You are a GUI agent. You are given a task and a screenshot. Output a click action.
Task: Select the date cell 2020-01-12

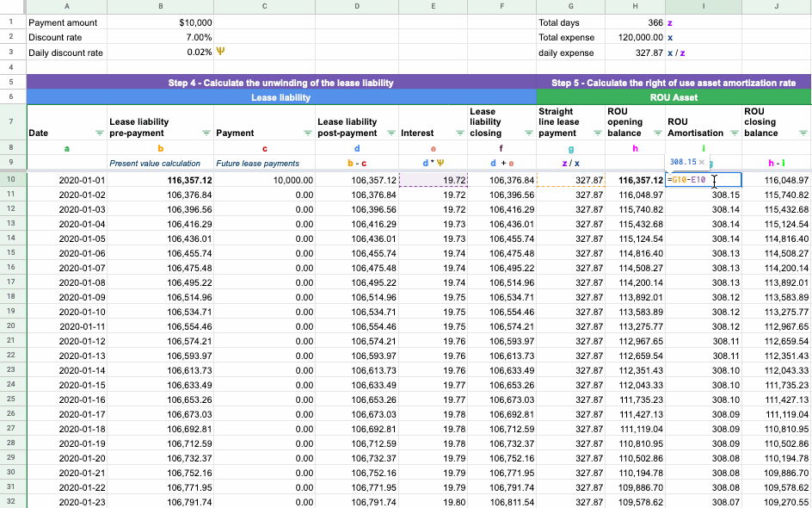[x=67, y=341]
